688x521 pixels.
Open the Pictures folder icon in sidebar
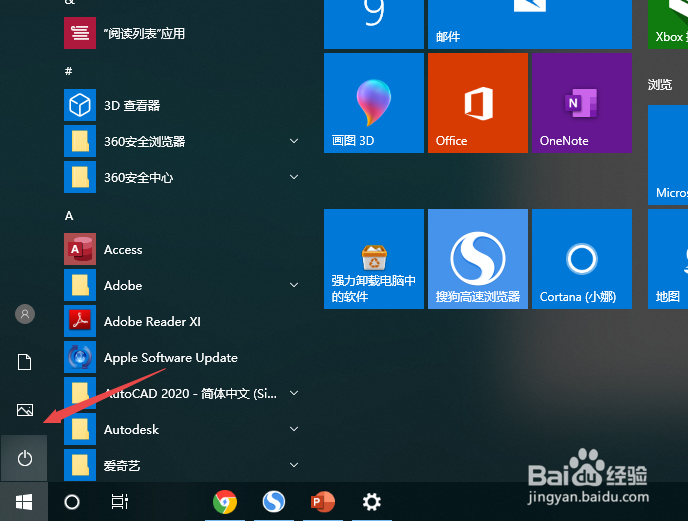tap(25, 410)
